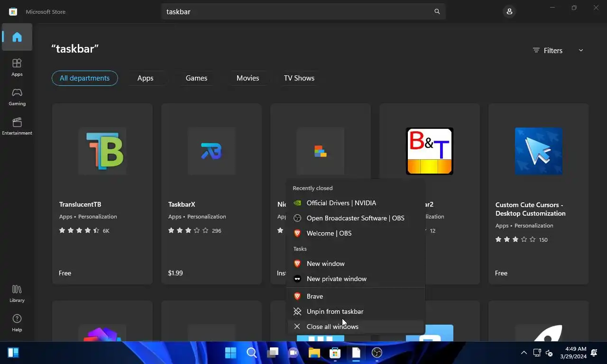Select the Games filter tab

click(196, 78)
